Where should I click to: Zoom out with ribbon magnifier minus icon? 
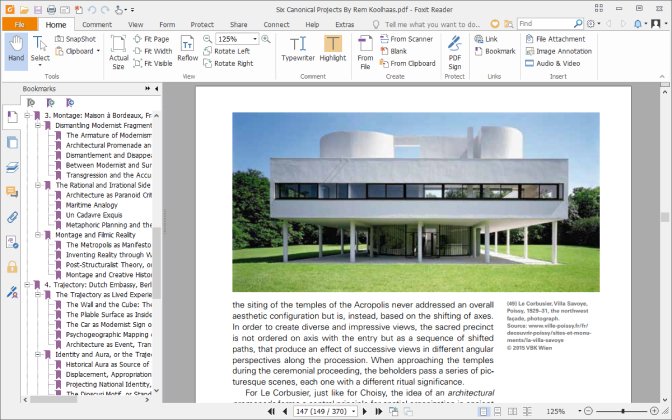tap(207, 39)
